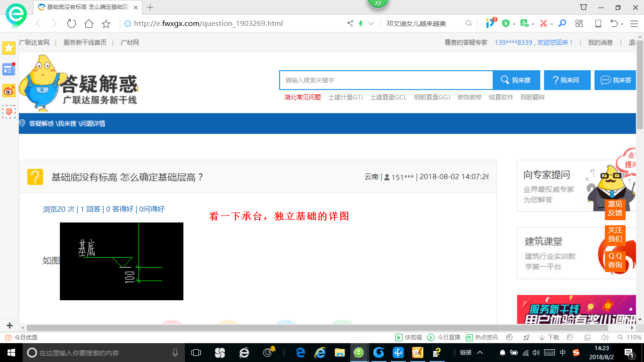This screenshot has height=362, width=644.
Task: Click the 110% zoom level control
Action: tap(630, 337)
